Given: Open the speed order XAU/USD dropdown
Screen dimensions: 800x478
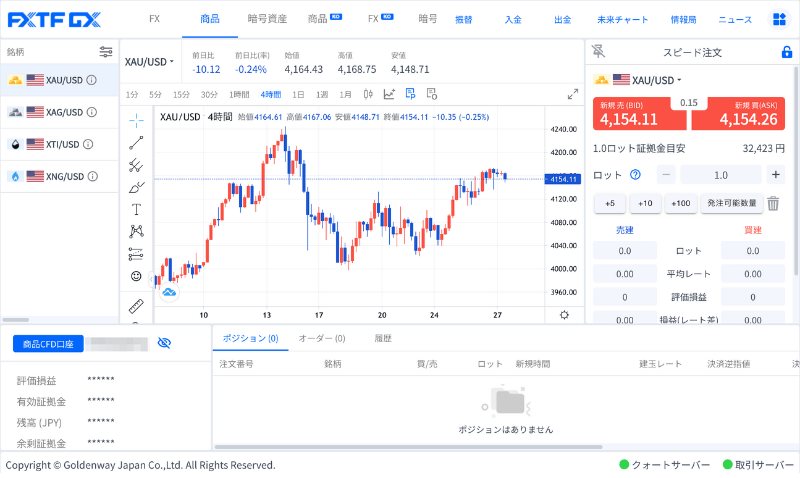Looking at the screenshot, I should click(x=657, y=80).
